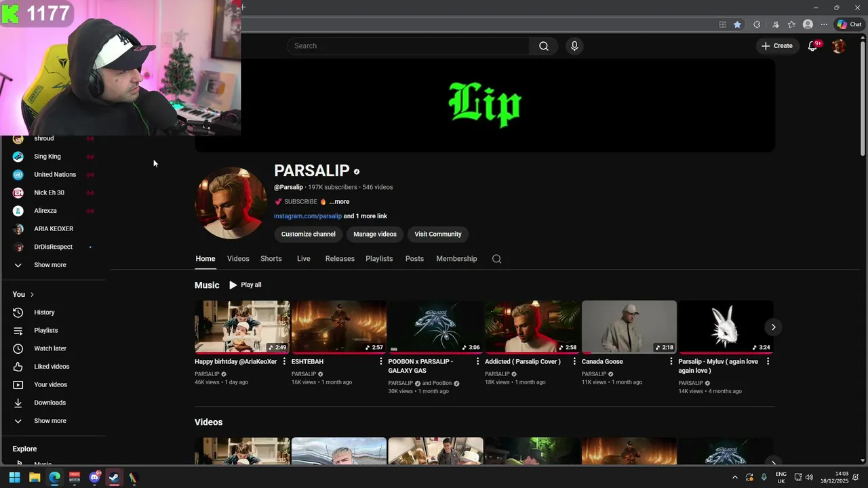Open the browser favorites list icon
The height and width of the screenshot is (488, 868).
[791, 24]
